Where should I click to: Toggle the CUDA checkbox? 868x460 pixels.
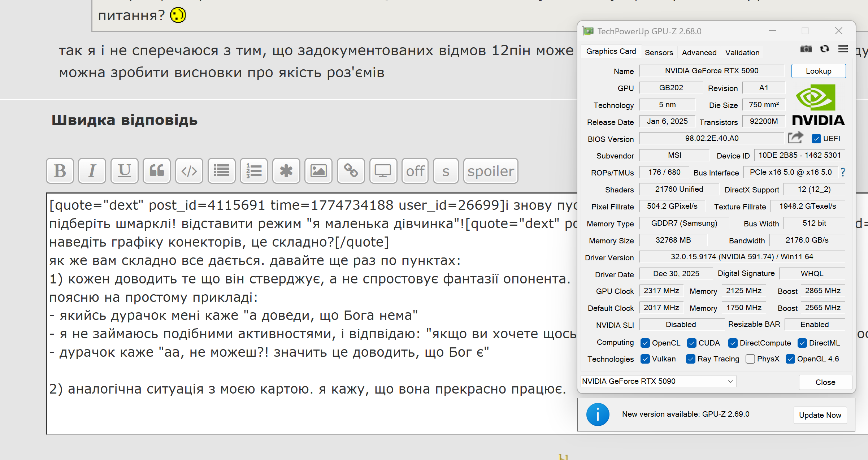pyautogui.click(x=691, y=343)
